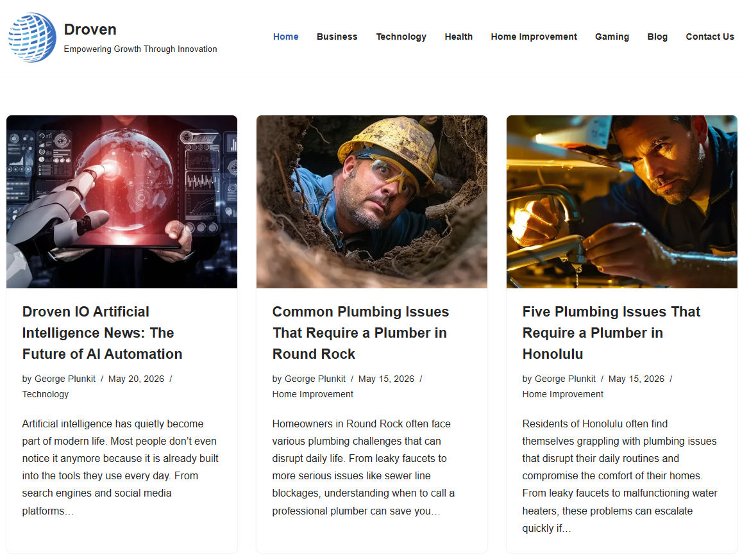Click the excerpt beginning "Artificial intelligence has quietly become"
Viewport: 749px width, 560px height.
point(121,467)
